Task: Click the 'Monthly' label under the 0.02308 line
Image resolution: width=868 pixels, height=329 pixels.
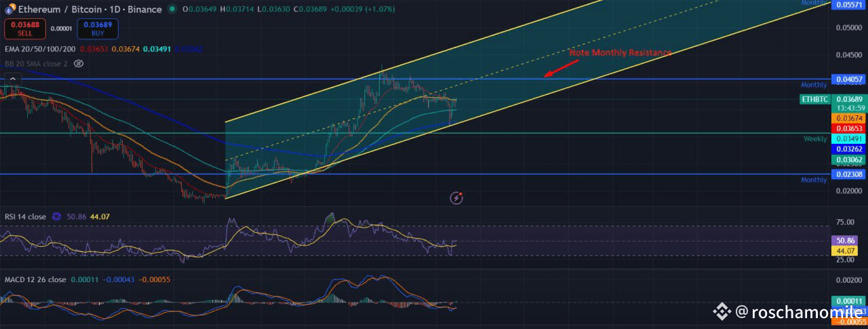Action: [x=814, y=180]
